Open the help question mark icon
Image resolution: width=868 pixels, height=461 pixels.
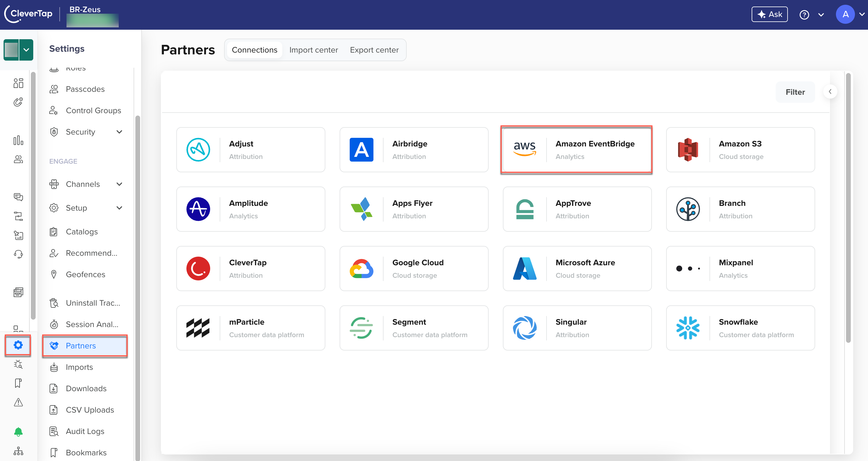pos(804,15)
